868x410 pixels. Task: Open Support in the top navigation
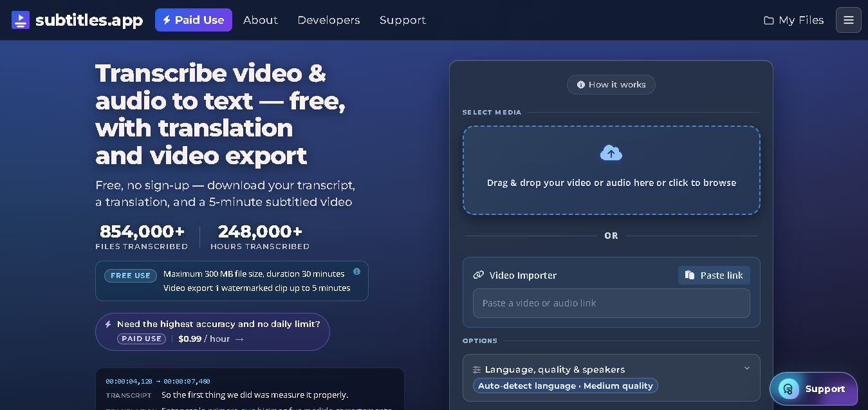click(x=403, y=20)
